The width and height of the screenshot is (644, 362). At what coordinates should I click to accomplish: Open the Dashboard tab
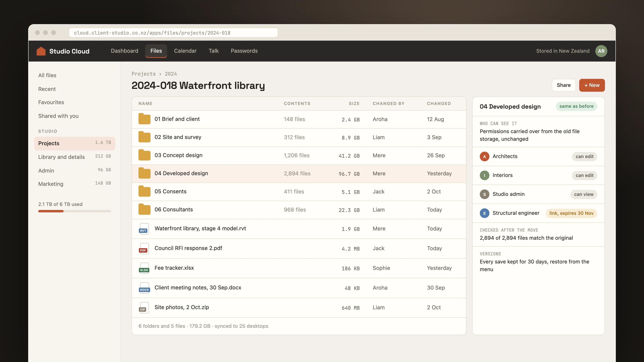pyautogui.click(x=125, y=51)
